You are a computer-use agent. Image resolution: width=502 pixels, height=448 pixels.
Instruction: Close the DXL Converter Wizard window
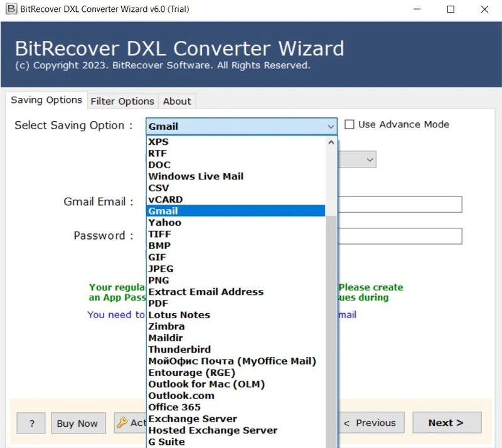coord(484,9)
